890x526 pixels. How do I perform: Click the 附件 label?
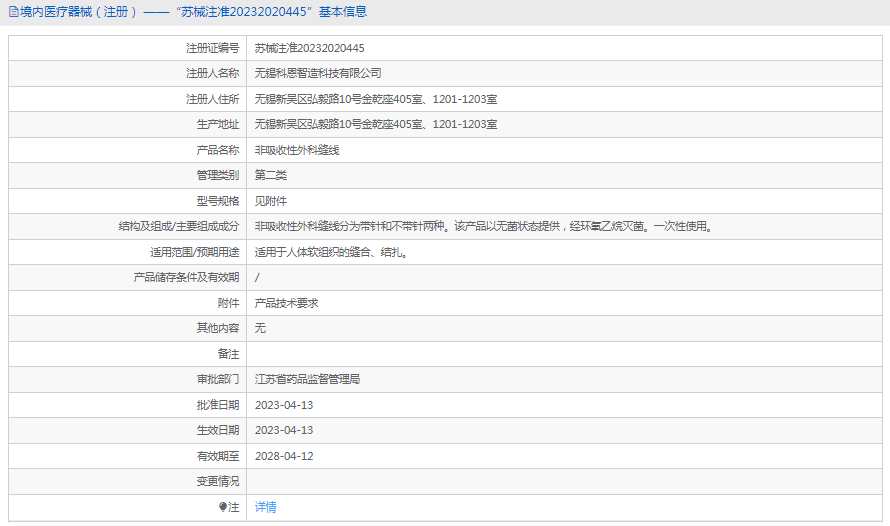[x=229, y=304]
